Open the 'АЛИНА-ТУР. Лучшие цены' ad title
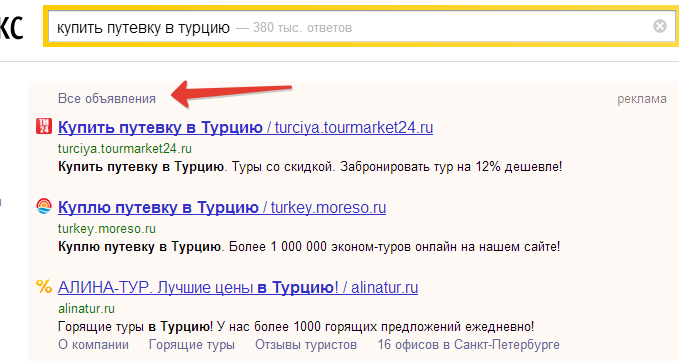 [x=238, y=287]
